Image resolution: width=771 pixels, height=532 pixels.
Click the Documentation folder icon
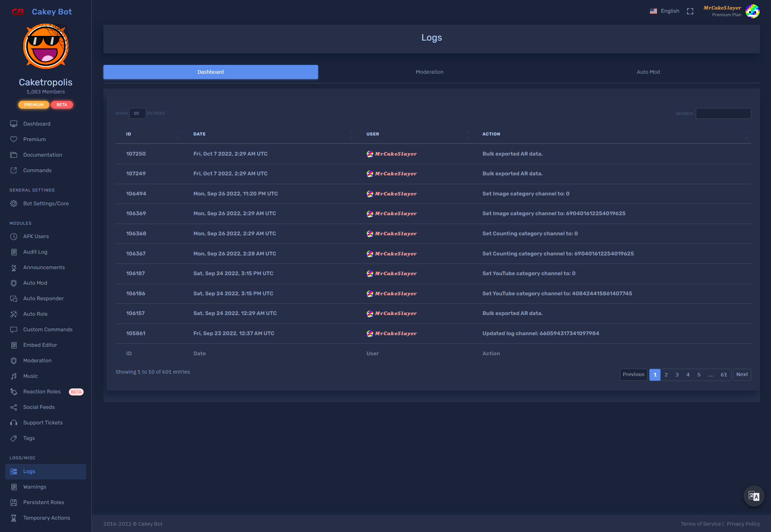14,155
